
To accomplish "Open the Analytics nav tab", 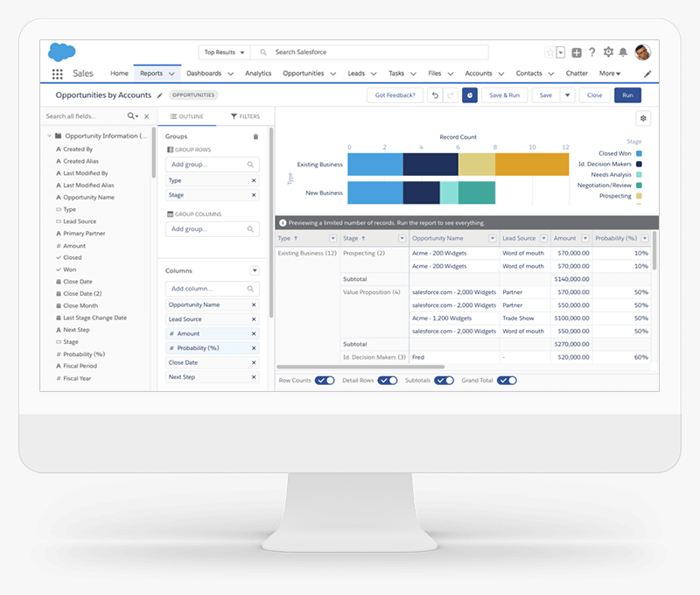I will [258, 73].
